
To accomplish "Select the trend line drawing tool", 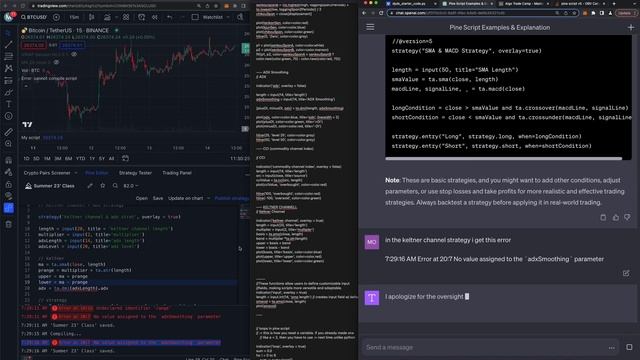I will tap(9, 44).
